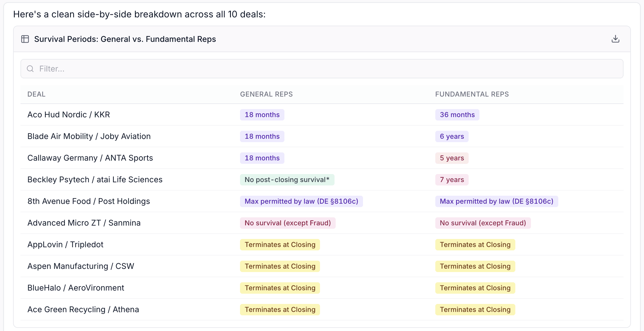
Task: Sort by the DEAL column header
Action: tap(36, 94)
